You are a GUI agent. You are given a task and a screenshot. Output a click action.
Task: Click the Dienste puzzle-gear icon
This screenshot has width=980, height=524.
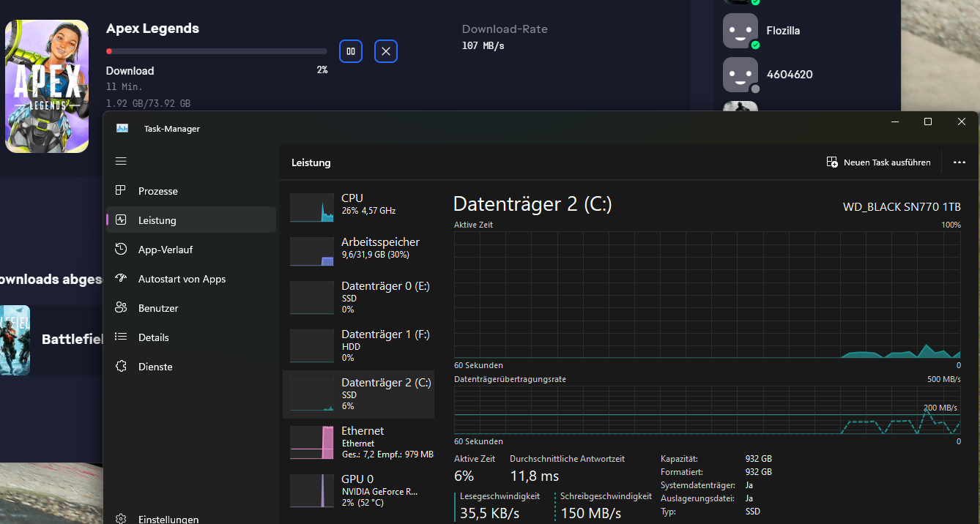point(121,366)
